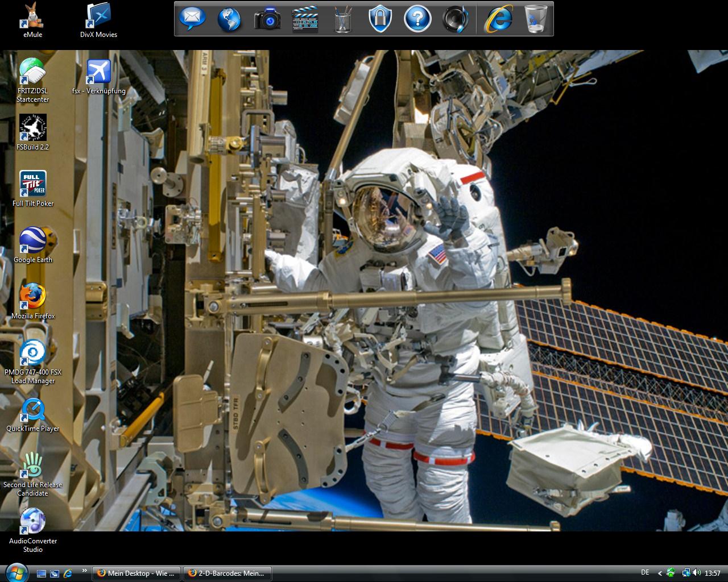Open the DE language bar selector
This screenshot has width=728, height=582.
645,572
